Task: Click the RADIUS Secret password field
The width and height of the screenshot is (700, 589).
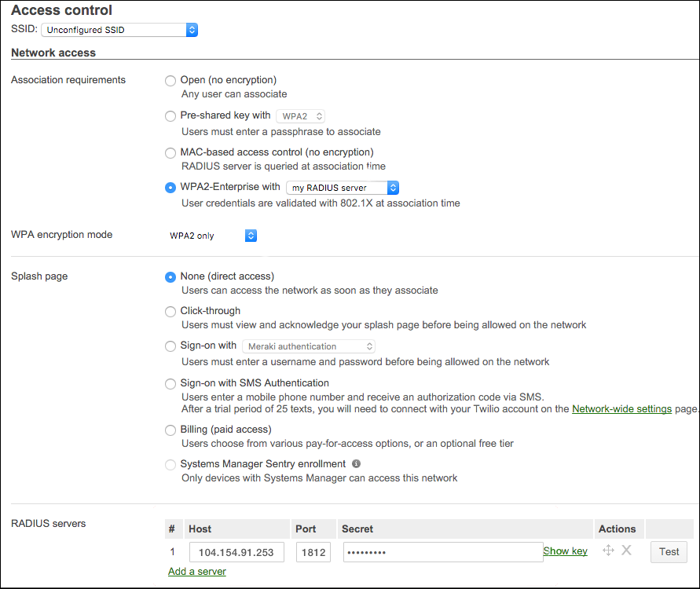Action: pos(440,552)
